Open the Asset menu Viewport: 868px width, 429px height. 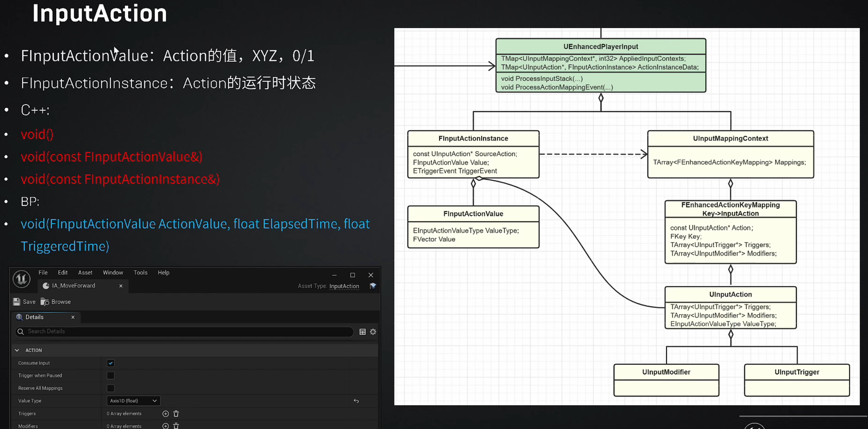[x=85, y=273]
